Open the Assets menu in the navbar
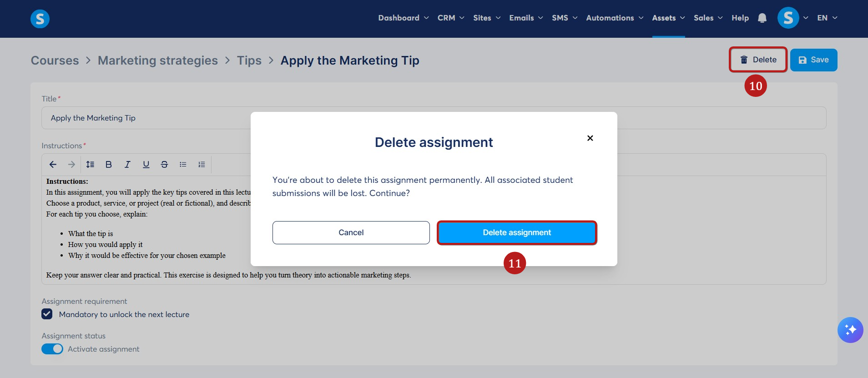 click(x=668, y=18)
